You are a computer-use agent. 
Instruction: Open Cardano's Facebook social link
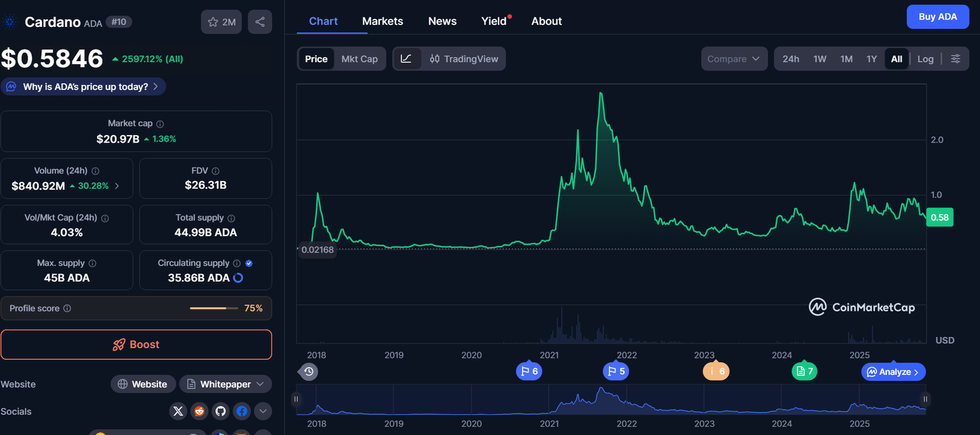coord(242,411)
